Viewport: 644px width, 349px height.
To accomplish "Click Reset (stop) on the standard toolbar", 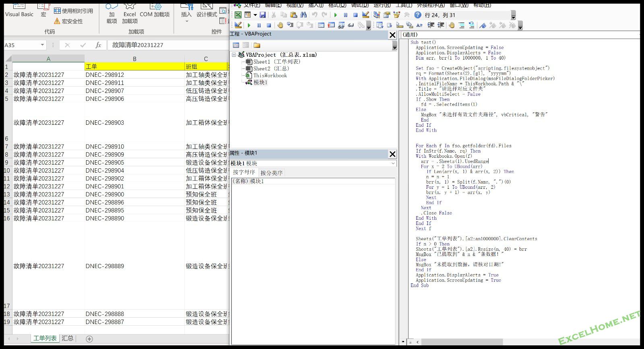I will (355, 15).
